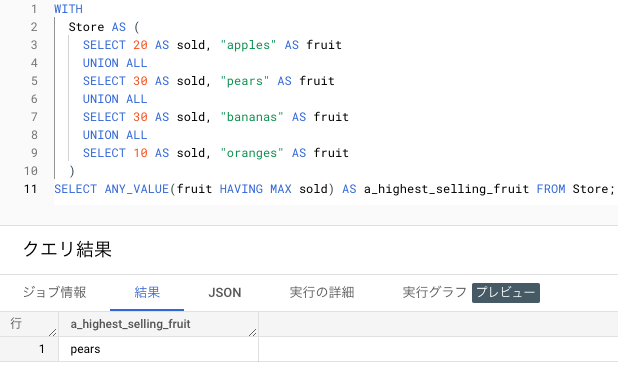This screenshot has height=368, width=618.
Task: Open the 実行の詳細 tab
Action: pos(322,292)
